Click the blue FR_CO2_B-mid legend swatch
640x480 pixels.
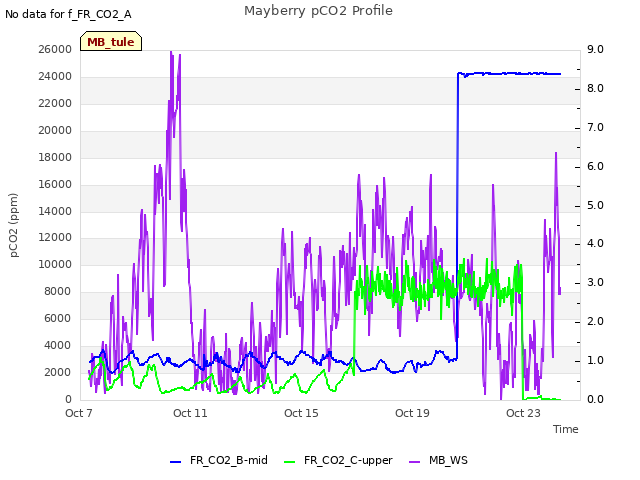[x=176, y=462]
